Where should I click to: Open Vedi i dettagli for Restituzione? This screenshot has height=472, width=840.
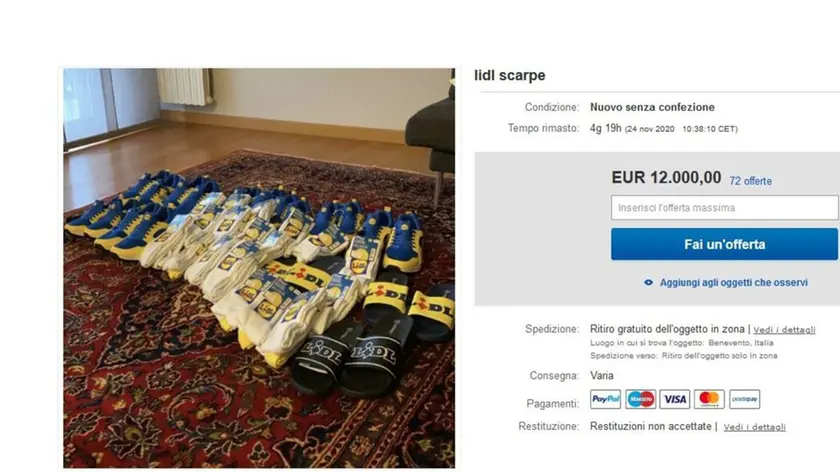(x=754, y=427)
